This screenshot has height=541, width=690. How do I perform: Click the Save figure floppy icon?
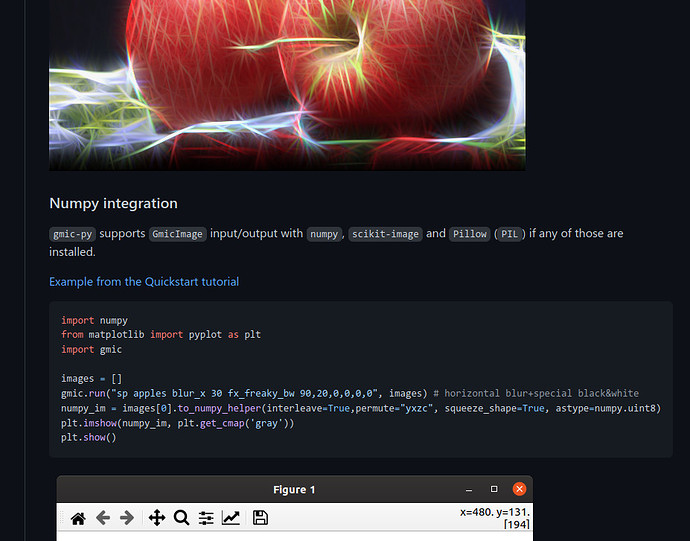pyautogui.click(x=260, y=518)
